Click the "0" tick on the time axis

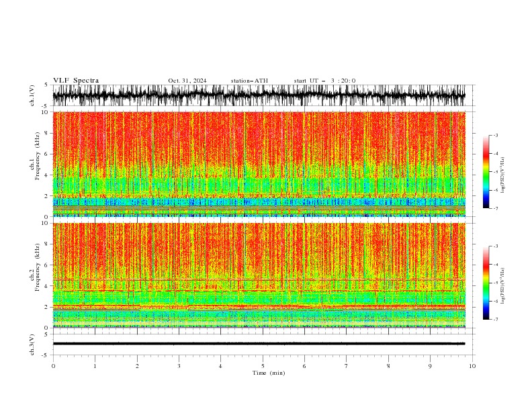[53, 366]
